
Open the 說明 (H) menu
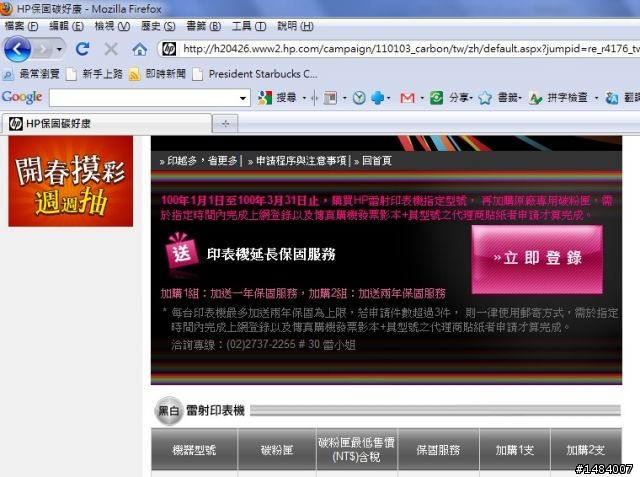pyautogui.click(x=296, y=27)
